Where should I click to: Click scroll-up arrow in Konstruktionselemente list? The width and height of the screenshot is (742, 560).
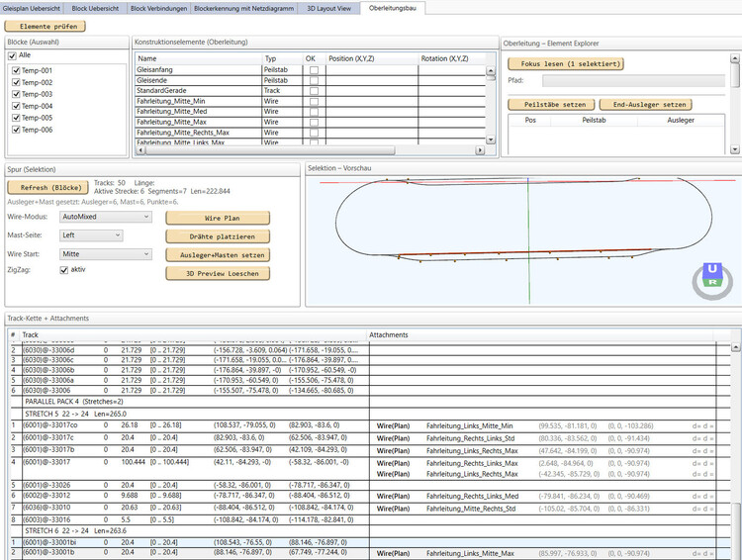point(492,71)
